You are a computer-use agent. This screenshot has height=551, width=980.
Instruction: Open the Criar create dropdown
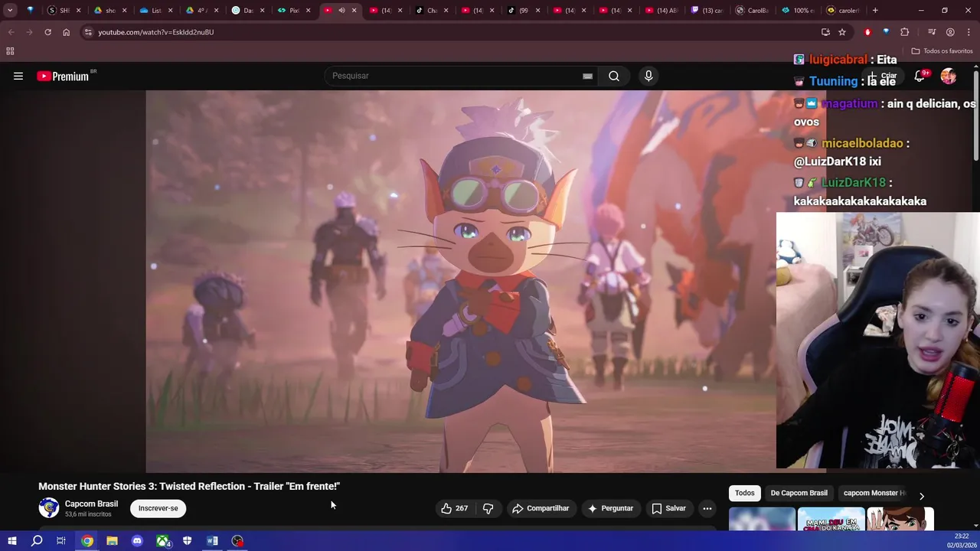point(881,77)
